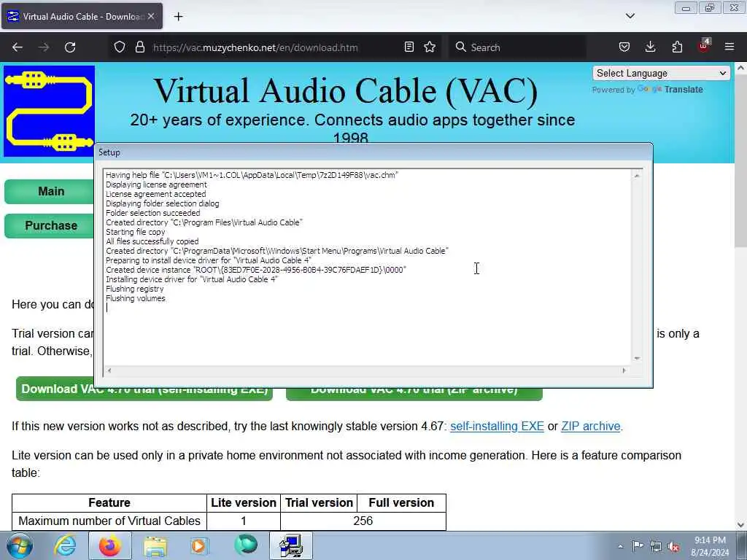
Task: Click Download VAC 4.70 trial self-installing EXE
Action: tap(144, 394)
